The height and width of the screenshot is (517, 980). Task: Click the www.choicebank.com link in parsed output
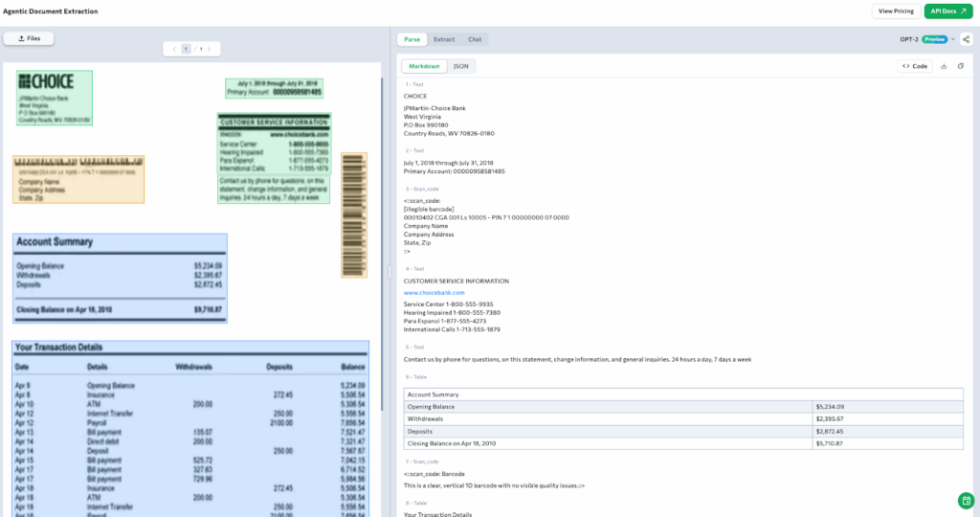[x=434, y=292]
